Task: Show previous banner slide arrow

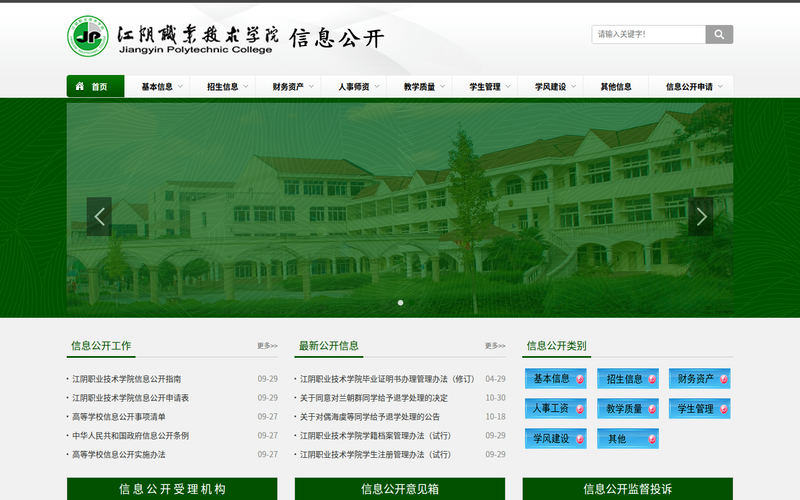Action: (99, 216)
